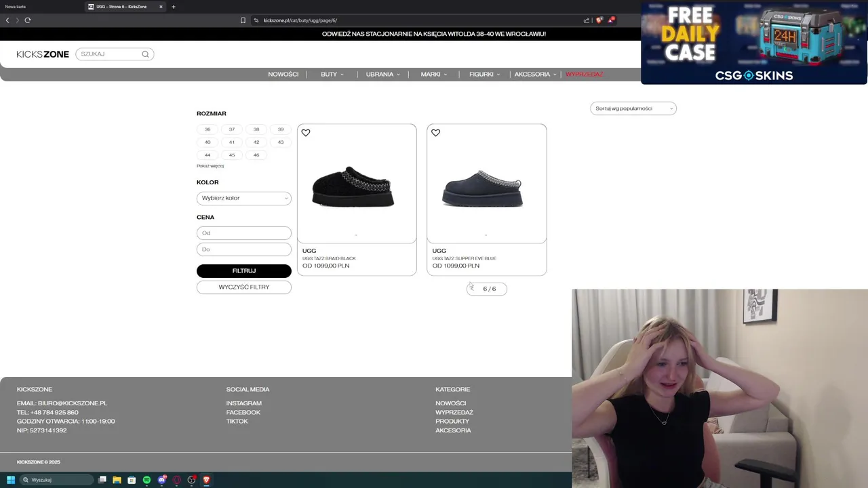Bookmark this page icon in toolbar

pyautogui.click(x=243, y=20)
